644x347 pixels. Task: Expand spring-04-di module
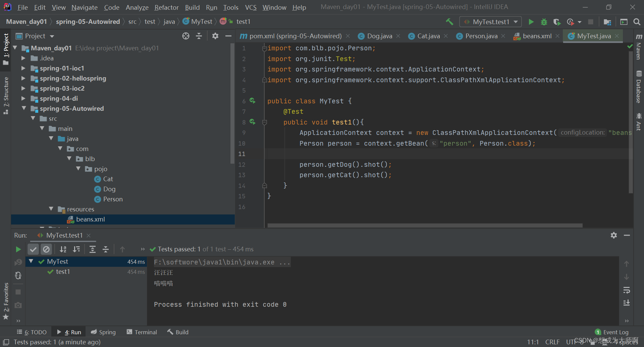[23, 98]
